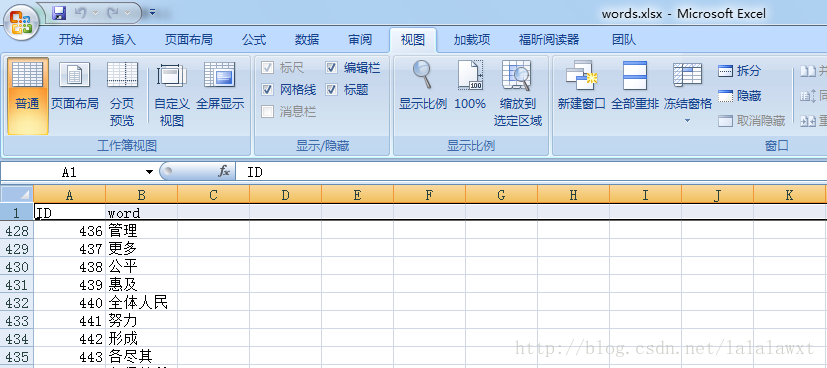827x368 pixels.
Task: Open the Home (开始) tab
Action: pyautogui.click(x=71, y=40)
